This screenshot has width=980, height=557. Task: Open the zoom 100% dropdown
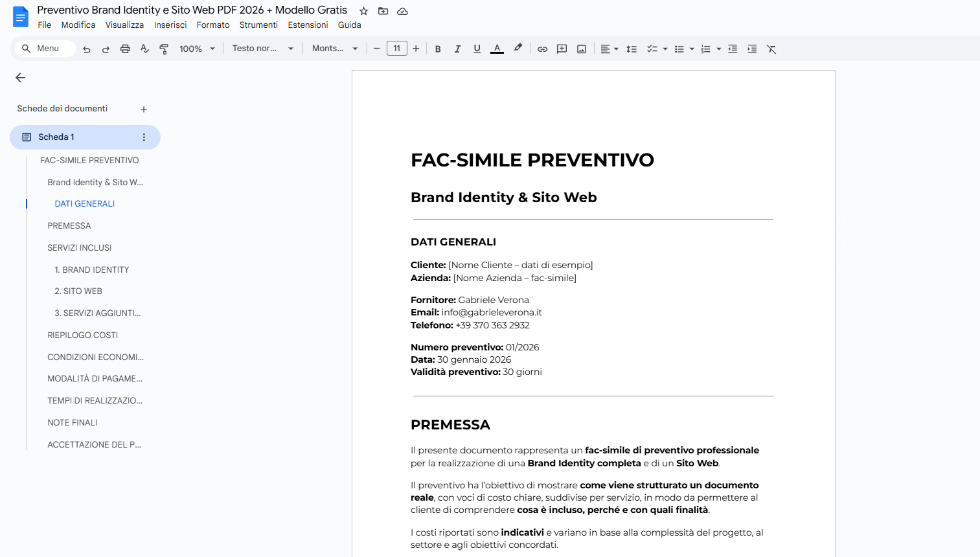[x=197, y=49]
